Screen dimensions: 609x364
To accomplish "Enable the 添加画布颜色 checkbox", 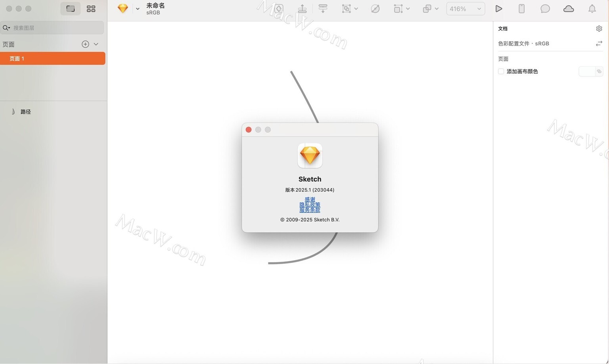I will [501, 71].
